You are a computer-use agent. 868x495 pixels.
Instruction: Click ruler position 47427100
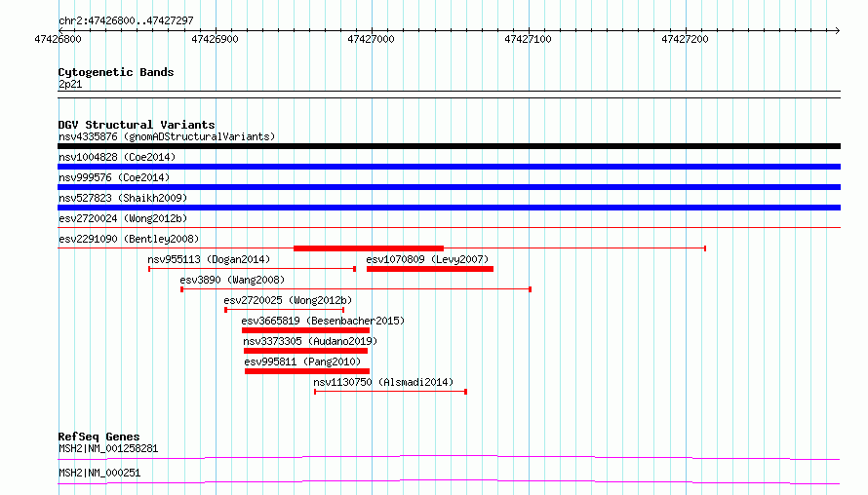tap(528, 39)
